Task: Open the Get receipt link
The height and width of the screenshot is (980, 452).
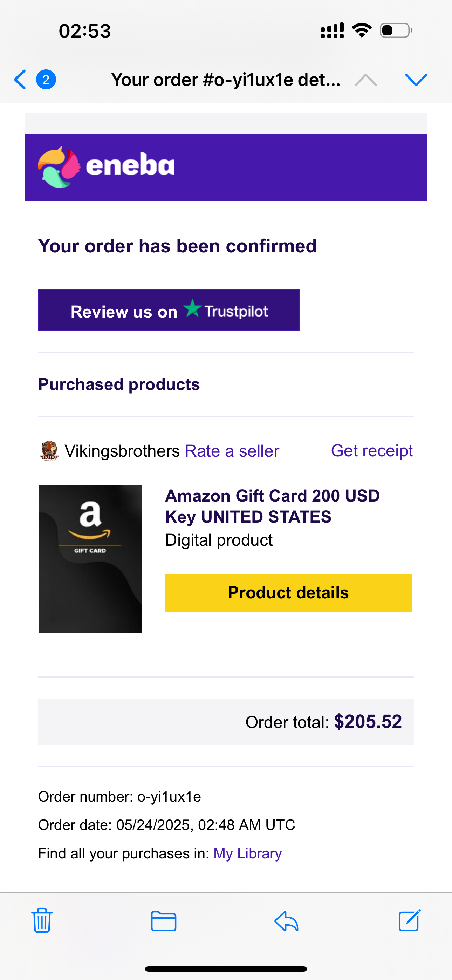Action: point(372,451)
